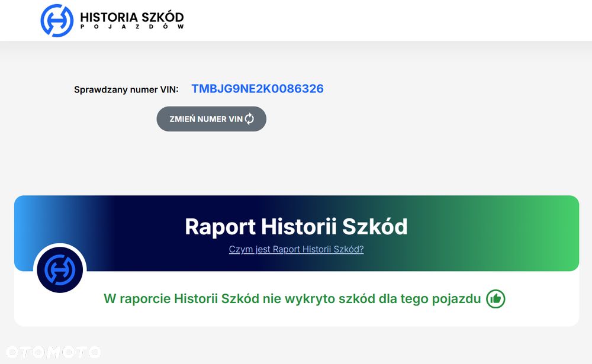This screenshot has height=364, width=592.
Task: Click the dark round logo badge on banner
Action: (60, 270)
